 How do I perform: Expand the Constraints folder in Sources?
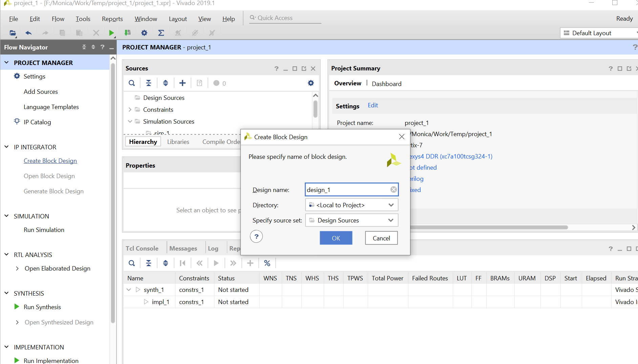(x=130, y=110)
